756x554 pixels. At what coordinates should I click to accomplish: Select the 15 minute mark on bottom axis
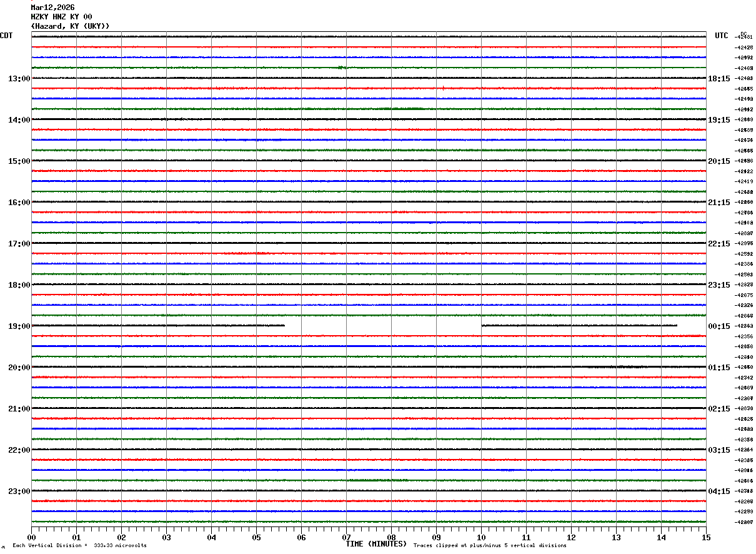[x=705, y=538]
